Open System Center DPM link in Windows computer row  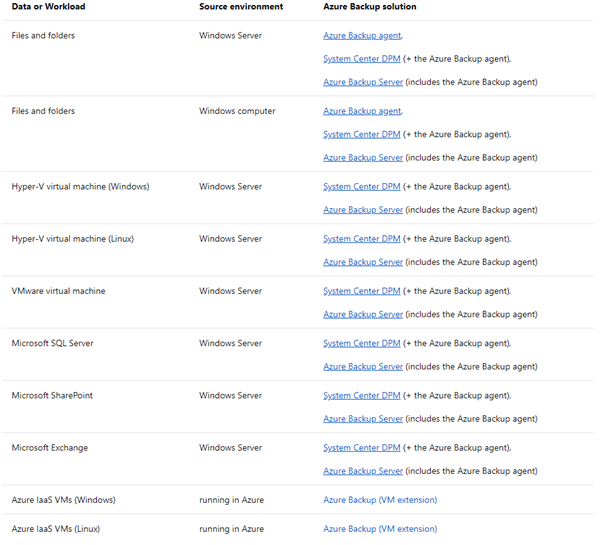[x=362, y=135]
